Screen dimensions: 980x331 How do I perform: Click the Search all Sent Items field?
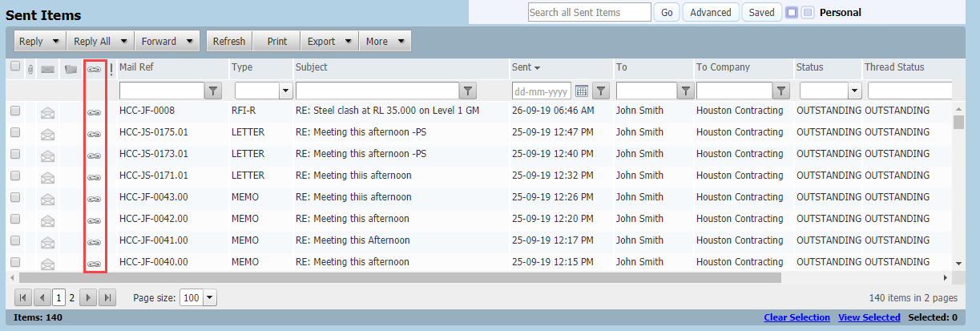590,12
